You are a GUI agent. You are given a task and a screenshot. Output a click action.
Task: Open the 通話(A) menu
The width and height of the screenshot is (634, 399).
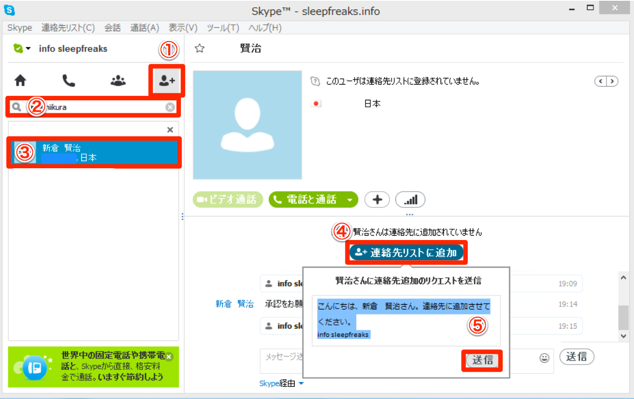(144, 27)
